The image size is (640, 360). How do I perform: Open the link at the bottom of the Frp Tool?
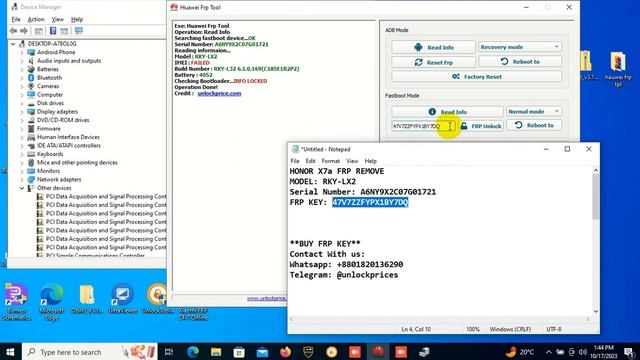(267, 299)
